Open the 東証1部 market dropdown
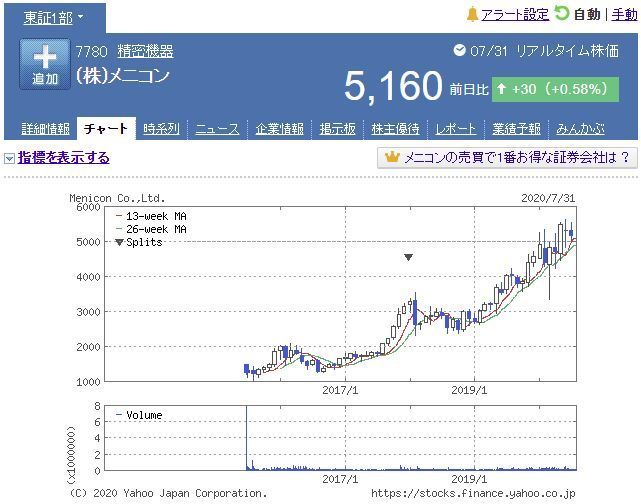The image size is (641, 504). (x=54, y=18)
